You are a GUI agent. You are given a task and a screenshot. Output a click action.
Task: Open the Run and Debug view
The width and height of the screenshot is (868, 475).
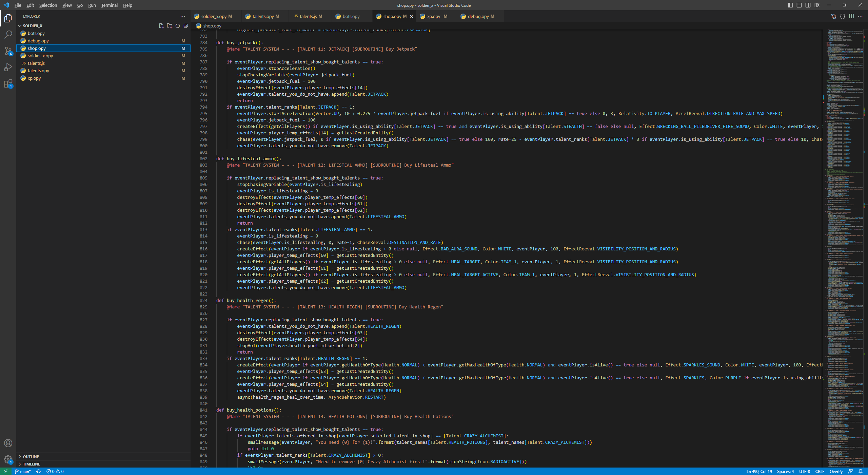(x=8, y=67)
